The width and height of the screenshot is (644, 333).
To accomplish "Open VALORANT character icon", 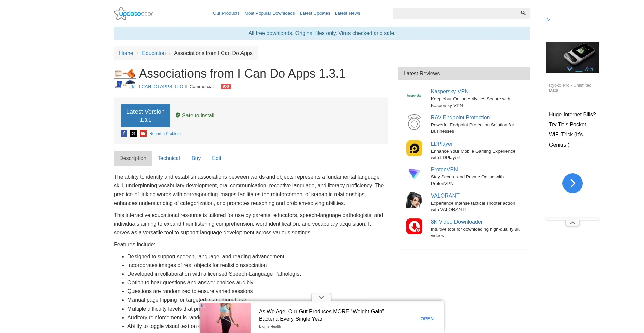I will [414, 200].
